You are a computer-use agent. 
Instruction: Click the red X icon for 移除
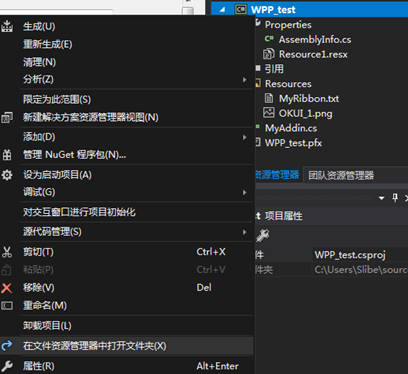coord(7,288)
